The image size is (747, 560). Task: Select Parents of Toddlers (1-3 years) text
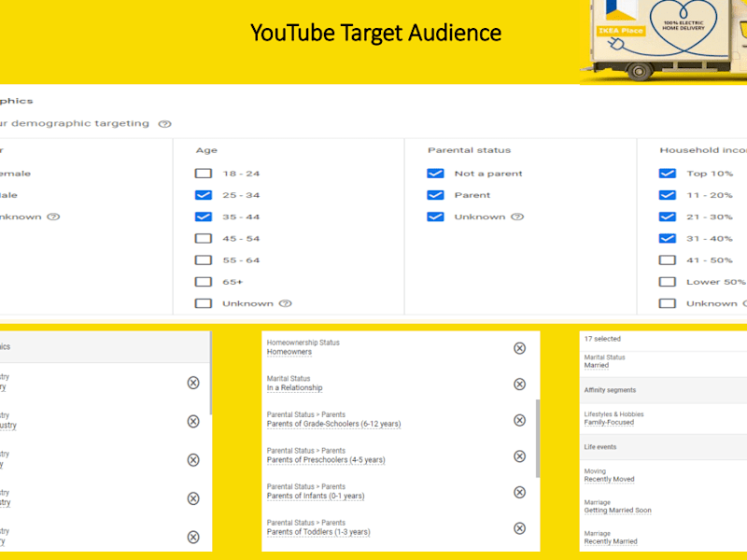(318, 532)
